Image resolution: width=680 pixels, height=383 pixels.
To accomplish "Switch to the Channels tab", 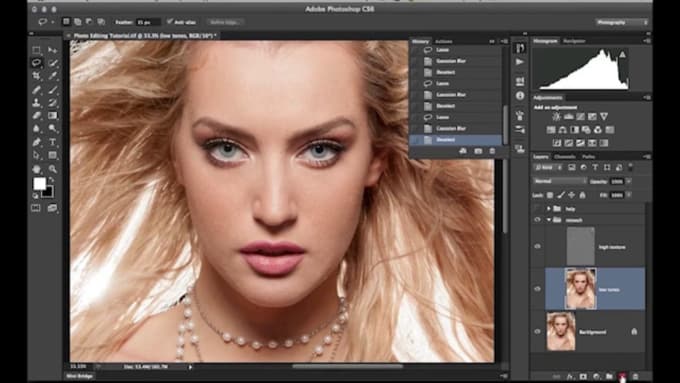I will point(565,157).
